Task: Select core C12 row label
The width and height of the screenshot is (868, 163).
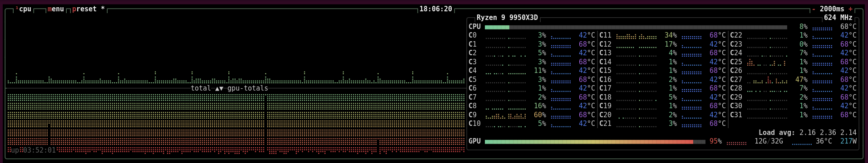Action: pos(605,44)
